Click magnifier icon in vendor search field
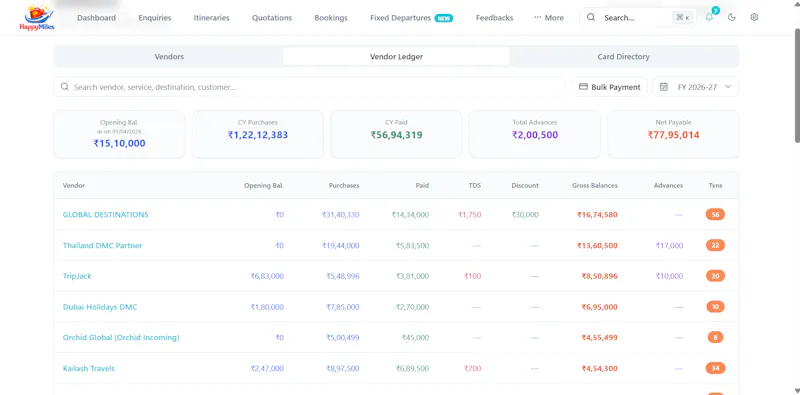 [x=65, y=87]
